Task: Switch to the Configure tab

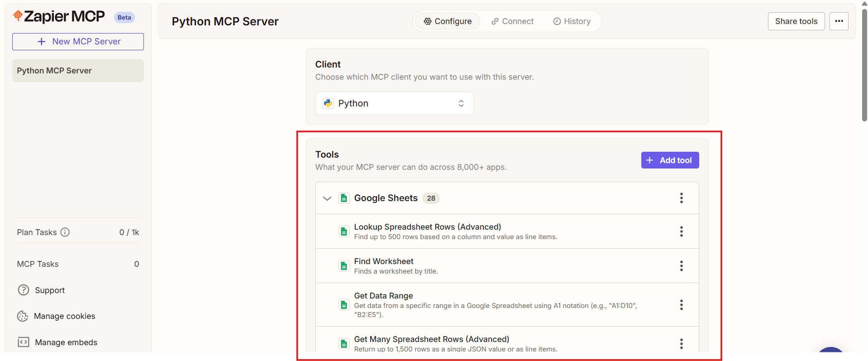Action: (x=447, y=21)
